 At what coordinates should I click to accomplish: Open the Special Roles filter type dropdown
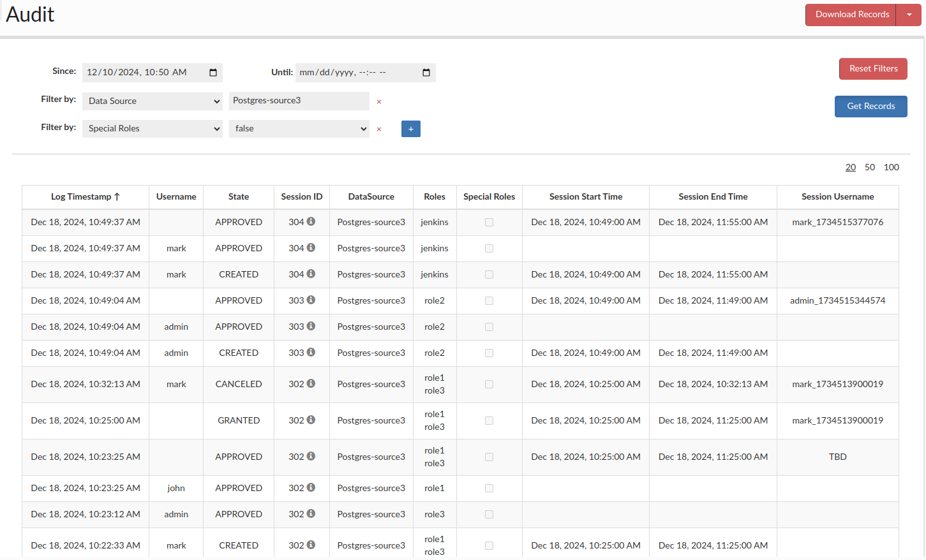pos(152,129)
